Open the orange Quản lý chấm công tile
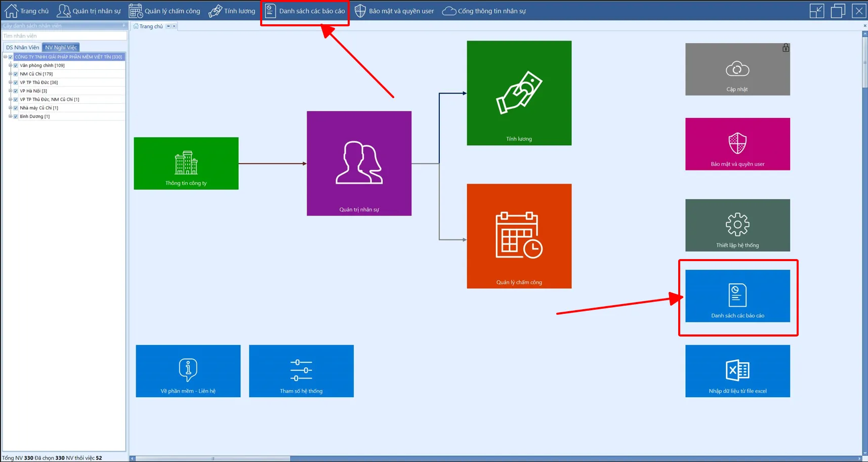 click(519, 236)
